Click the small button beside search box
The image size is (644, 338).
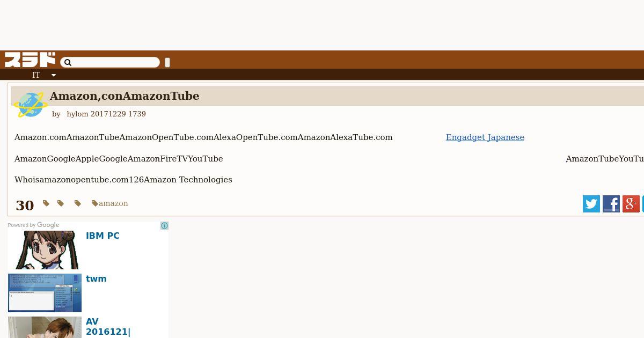click(167, 63)
